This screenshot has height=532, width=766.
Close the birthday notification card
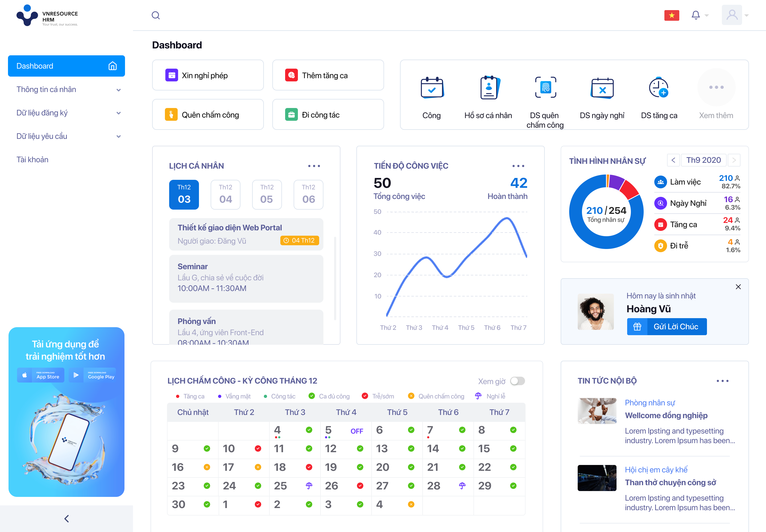[738, 287]
